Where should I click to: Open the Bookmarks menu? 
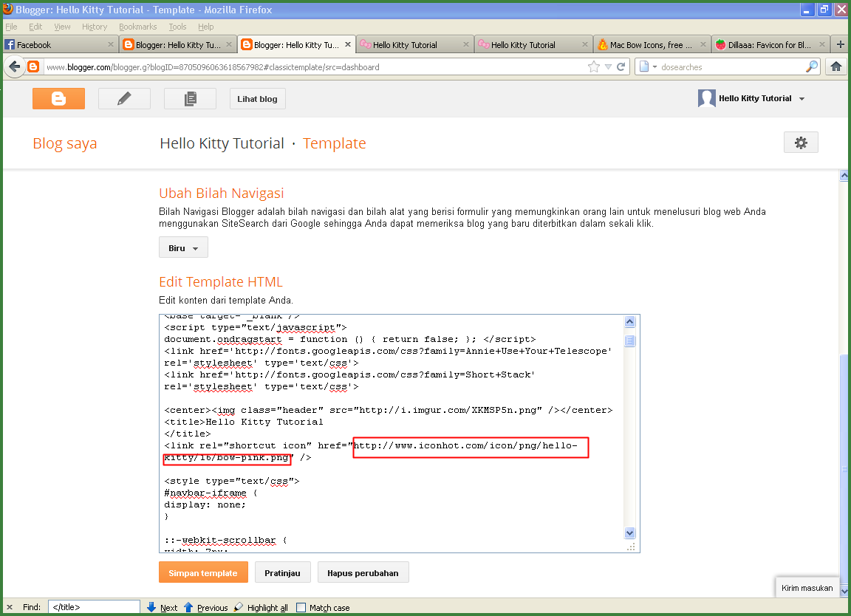[138, 27]
